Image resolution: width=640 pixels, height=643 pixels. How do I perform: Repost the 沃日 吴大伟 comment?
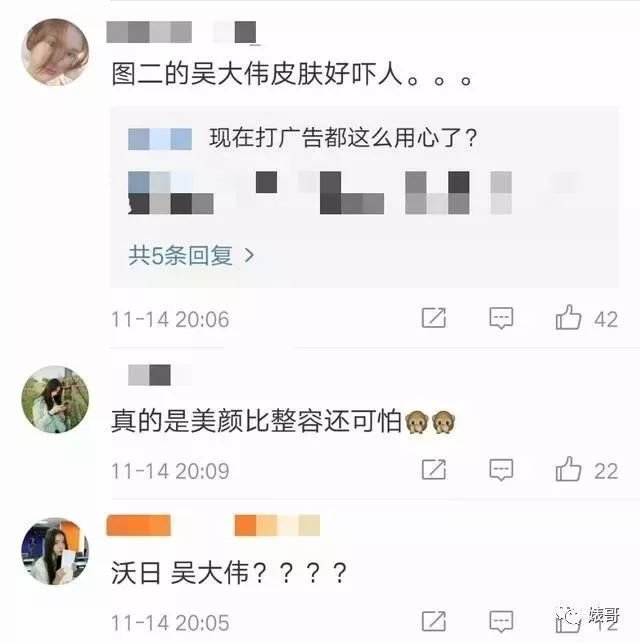[x=434, y=621]
